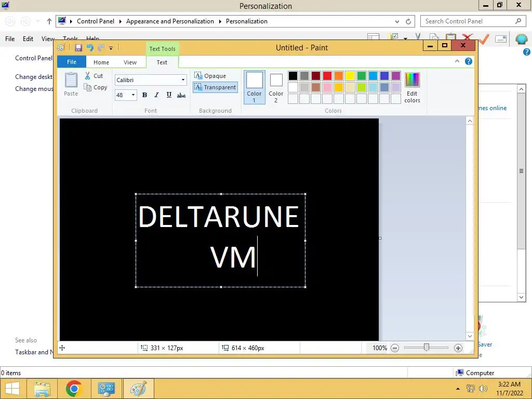This screenshot has height=399, width=532.
Task: Click Paint's vertical scrollbar up arrow
Action: tap(470, 121)
